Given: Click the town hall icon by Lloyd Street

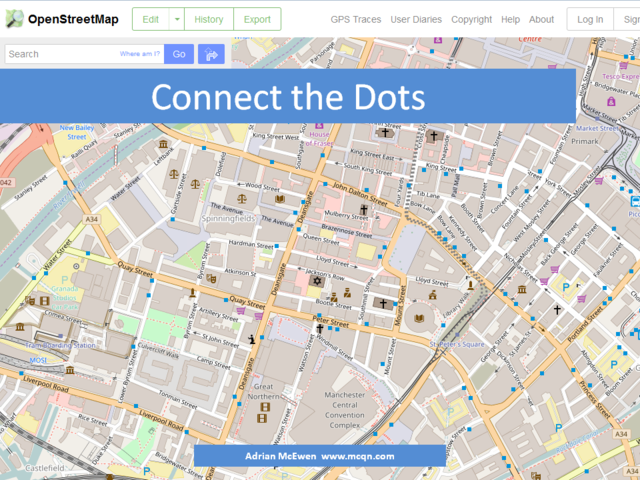Looking at the screenshot, I should pyautogui.click(x=432, y=294).
